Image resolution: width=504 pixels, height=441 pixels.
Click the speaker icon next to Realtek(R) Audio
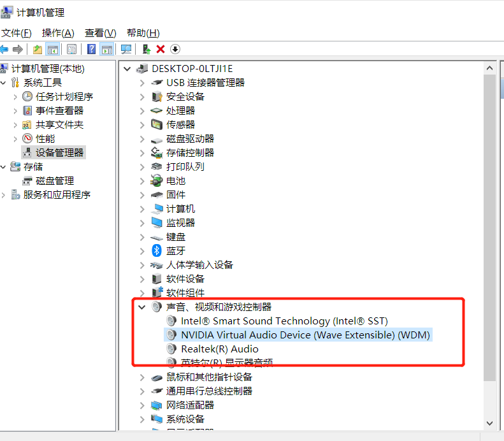pyautogui.click(x=171, y=349)
